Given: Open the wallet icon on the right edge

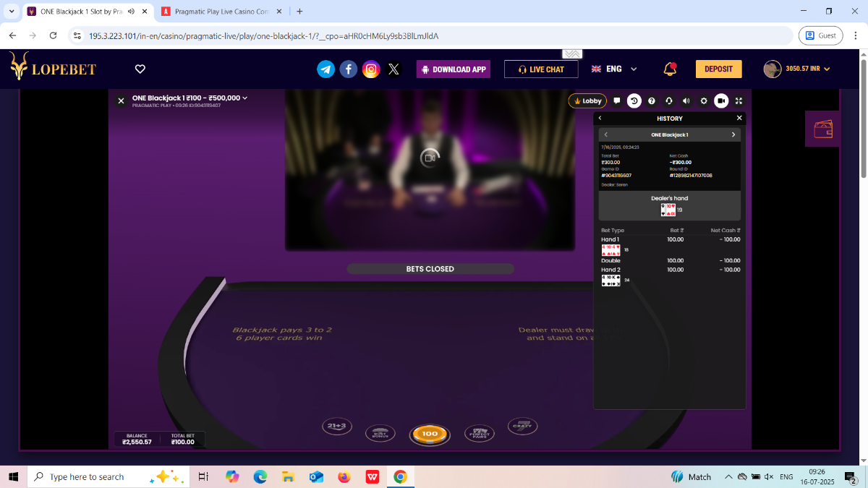Looking at the screenshot, I should [x=823, y=129].
